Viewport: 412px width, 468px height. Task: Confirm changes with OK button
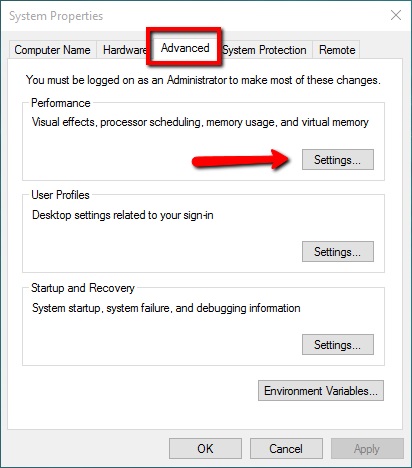pos(205,449)
